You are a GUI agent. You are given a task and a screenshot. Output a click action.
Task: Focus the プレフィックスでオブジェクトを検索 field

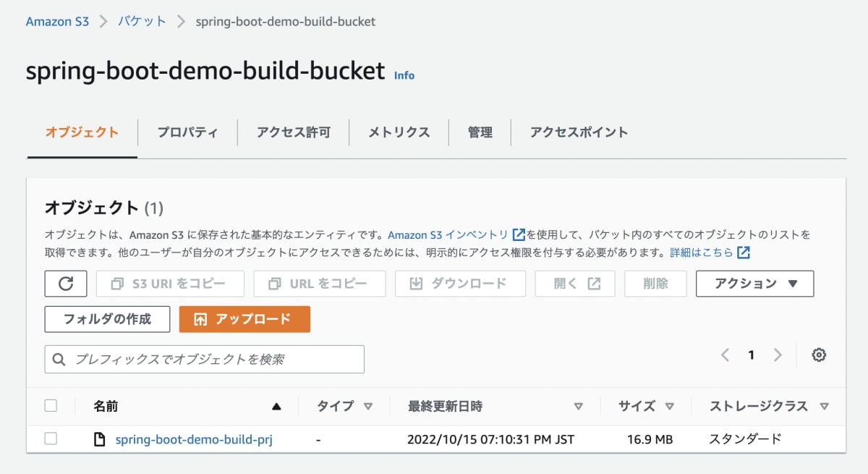[205, 359]
